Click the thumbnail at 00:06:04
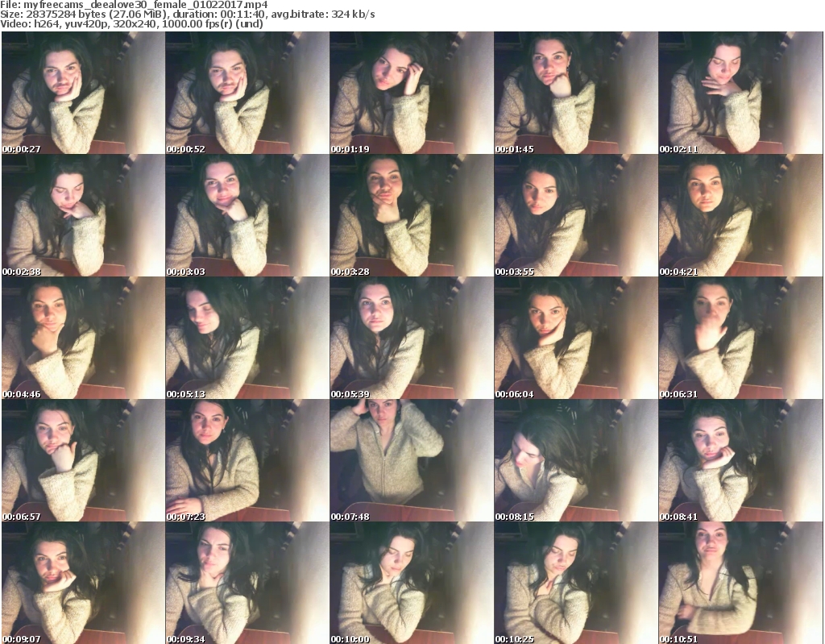This screenshot has width=825, height=644. (x=575, y=338)
